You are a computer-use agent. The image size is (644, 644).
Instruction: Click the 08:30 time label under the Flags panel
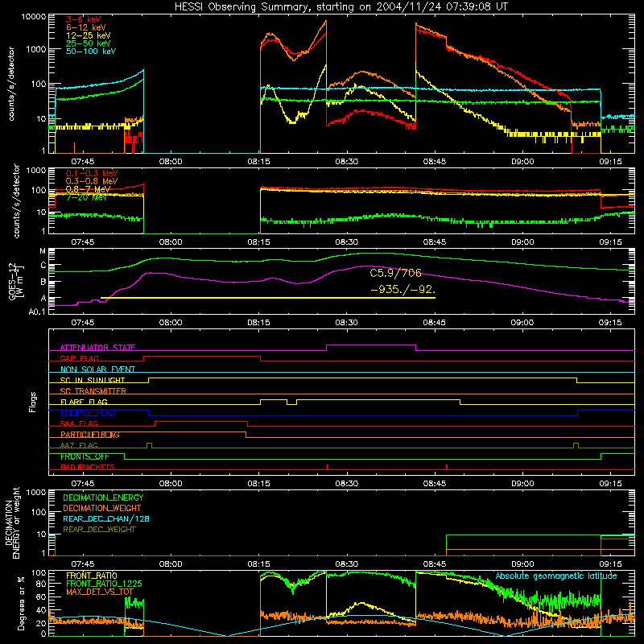pos(346,484)
